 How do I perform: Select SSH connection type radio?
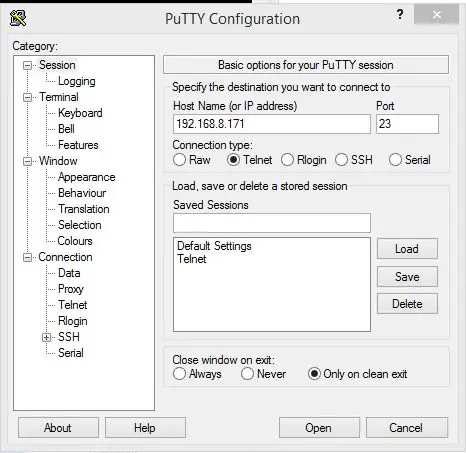pyautogui.click(x=341, y=160)
